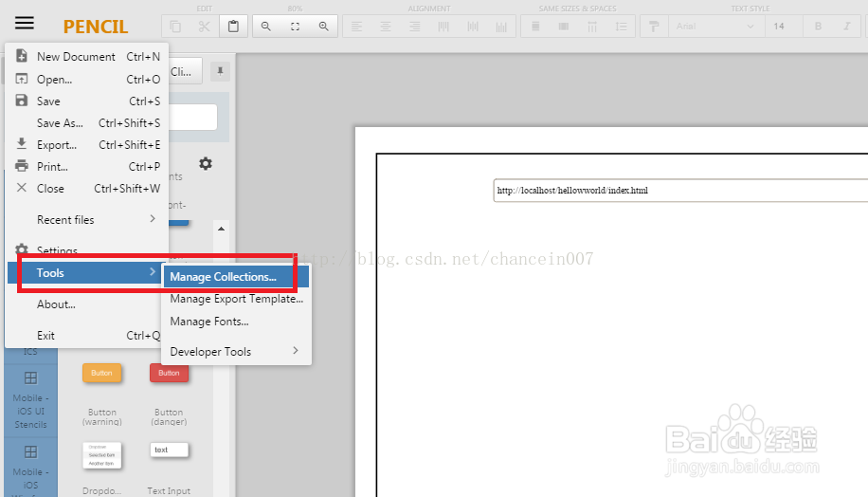
Task: Click the search field in the sidebar
Action: tap(192, 118)
